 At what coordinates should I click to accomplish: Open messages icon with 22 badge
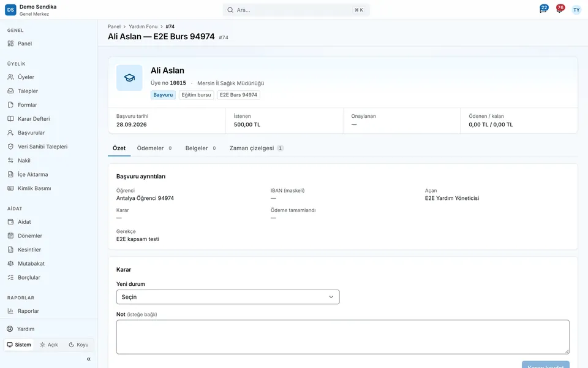(543, 9)
